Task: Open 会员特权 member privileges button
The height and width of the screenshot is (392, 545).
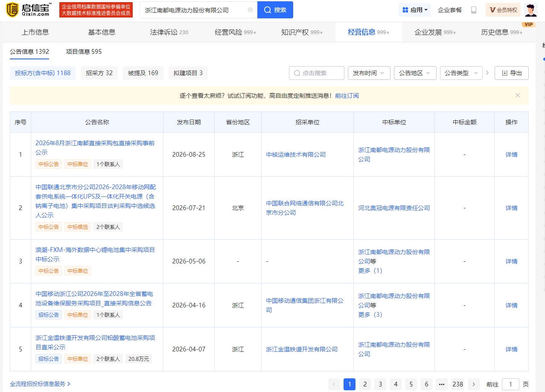Action: (x=503, y=10)
